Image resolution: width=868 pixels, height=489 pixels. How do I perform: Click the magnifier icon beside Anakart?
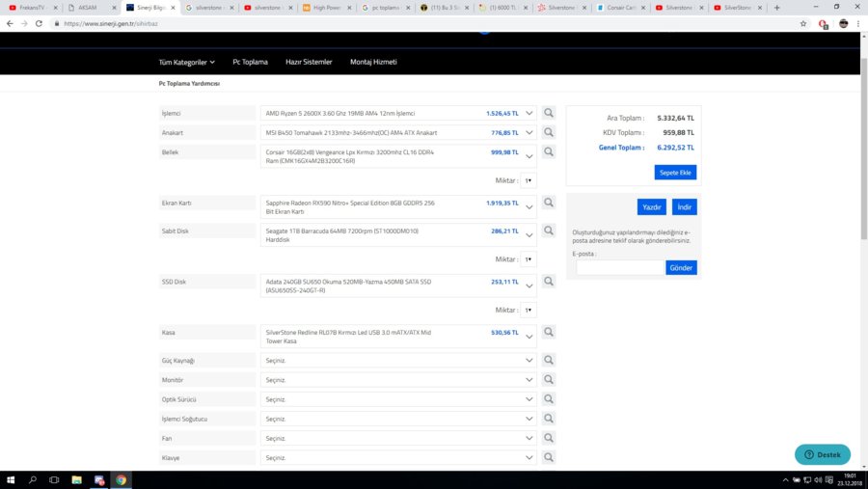click(x=548, y=132)
